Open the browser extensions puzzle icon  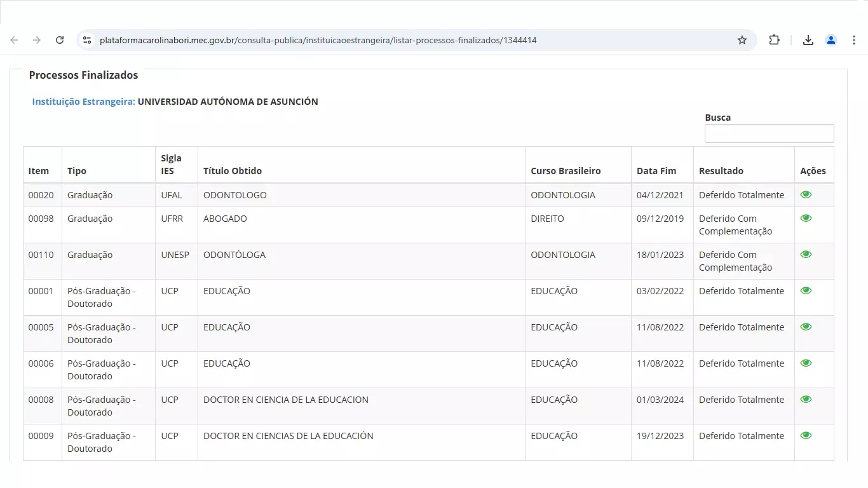point(774,40)
